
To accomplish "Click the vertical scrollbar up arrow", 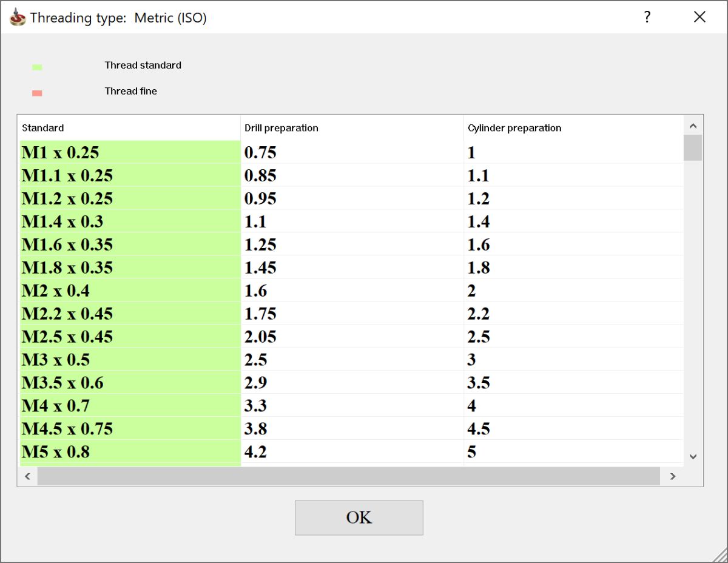I will [693, 126].
